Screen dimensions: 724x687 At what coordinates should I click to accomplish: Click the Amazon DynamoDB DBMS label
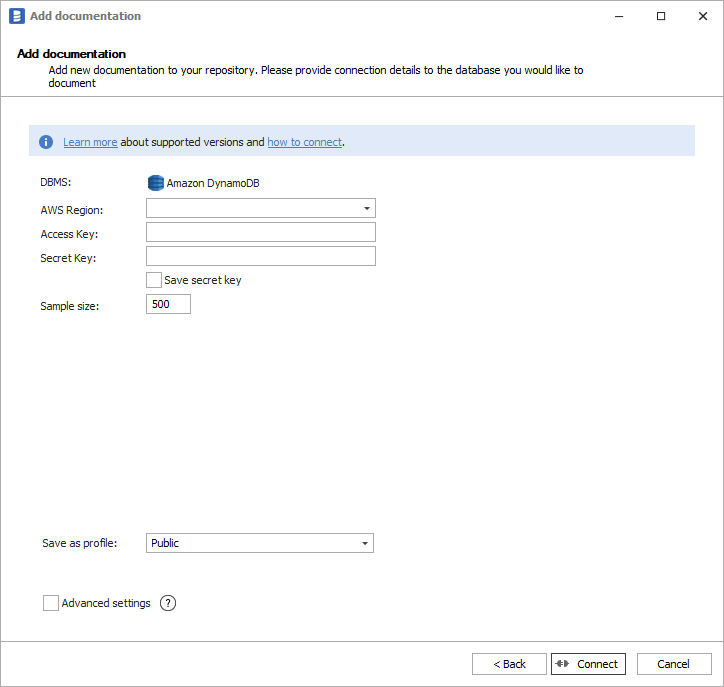[213, 183]
